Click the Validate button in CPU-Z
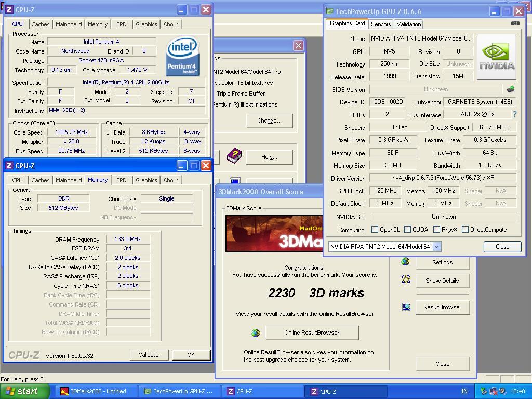The image size is (532, 399). pos(149,355)
